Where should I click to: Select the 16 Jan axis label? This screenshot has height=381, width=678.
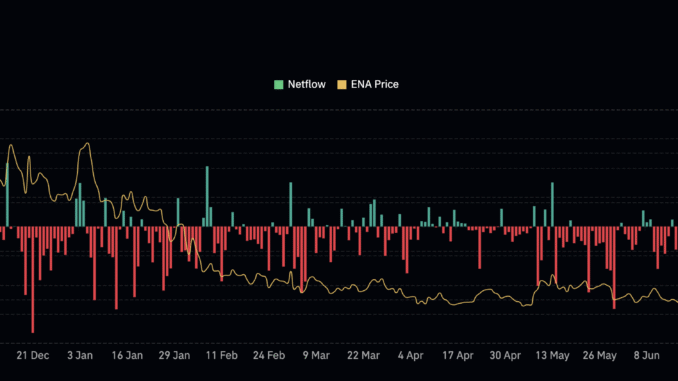click(127, 355)
